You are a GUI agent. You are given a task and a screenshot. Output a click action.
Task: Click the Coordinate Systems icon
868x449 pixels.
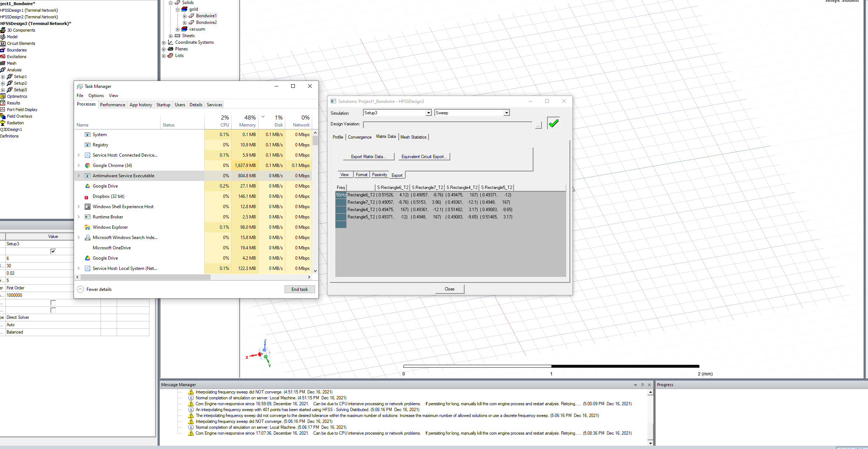170,42
